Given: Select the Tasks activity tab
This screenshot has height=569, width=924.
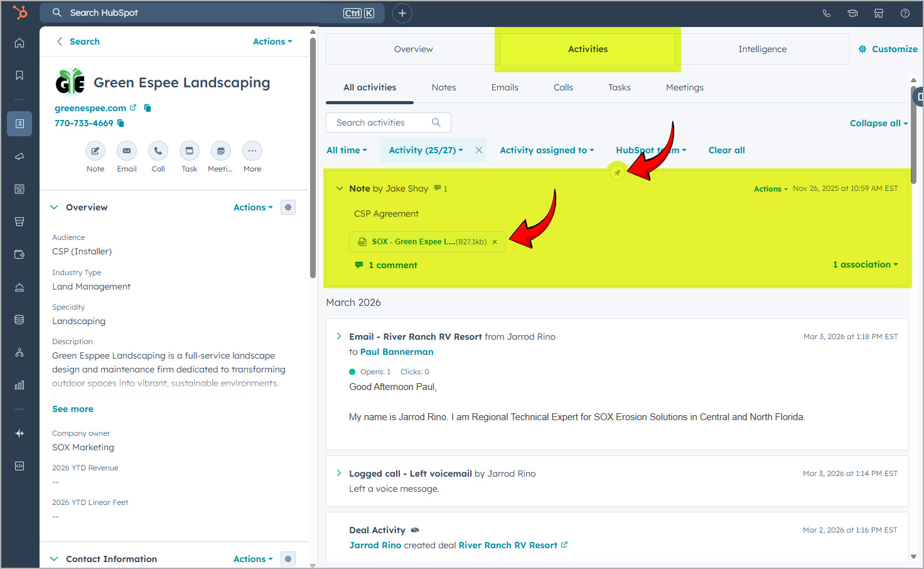Looking at the screenshot, I should (619, 87).
